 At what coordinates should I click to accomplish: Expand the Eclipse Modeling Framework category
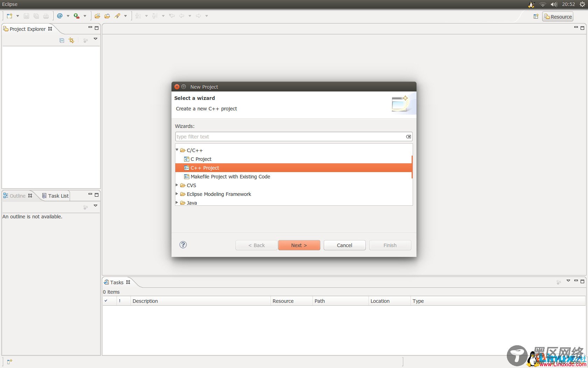point(177,194)
